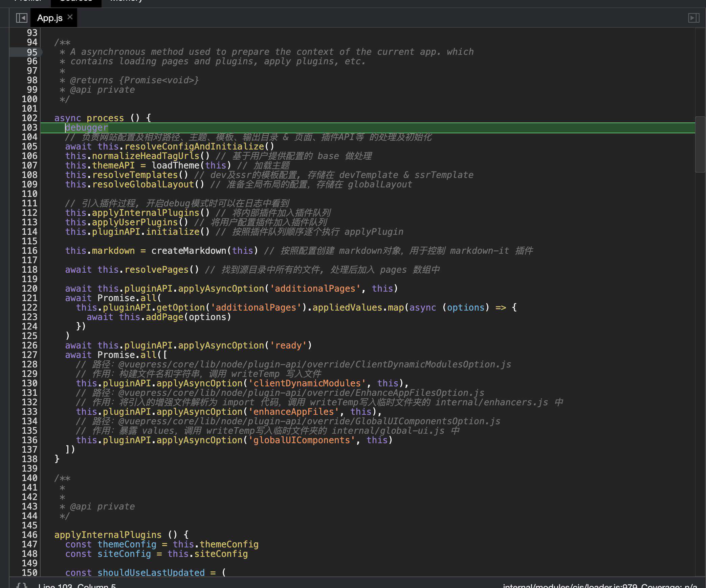Click line number 146 in the gutter

29,535
